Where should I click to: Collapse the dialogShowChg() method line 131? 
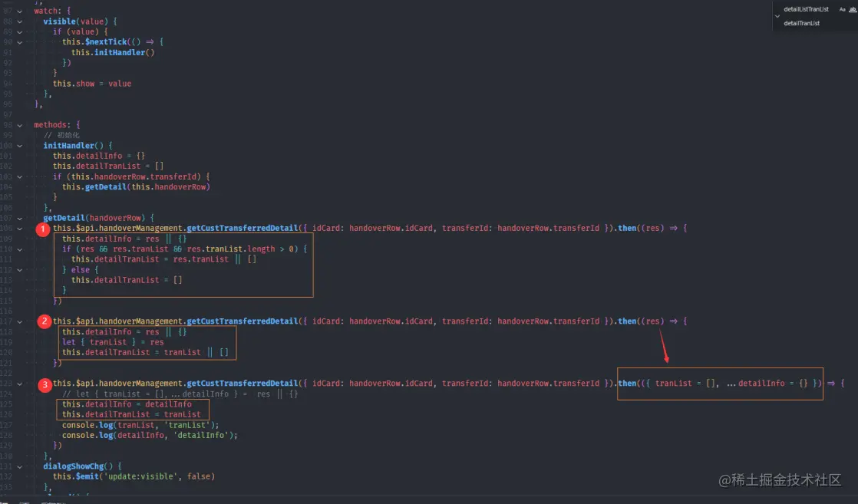pos(20,466)
